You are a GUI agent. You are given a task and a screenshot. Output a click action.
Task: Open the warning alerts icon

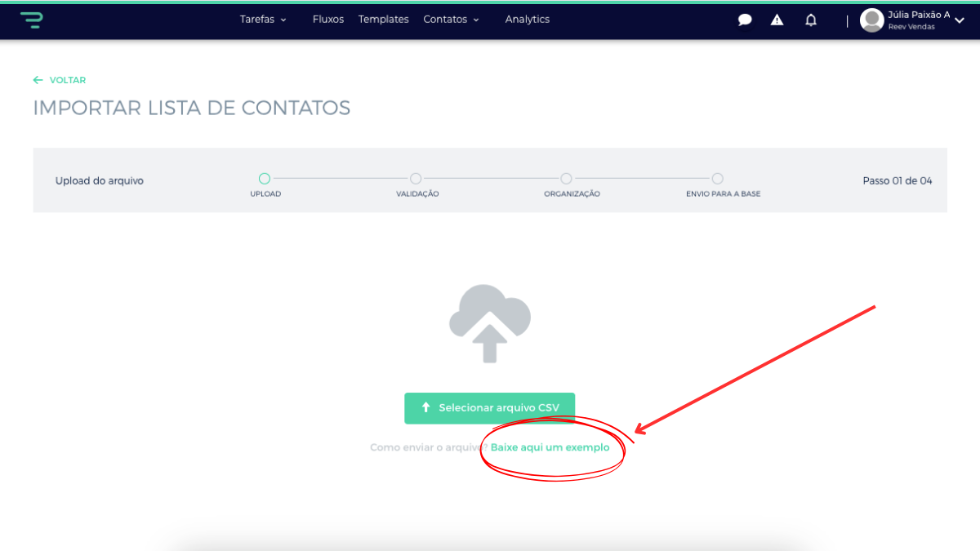pyautogui.click(x=777, y=20)
